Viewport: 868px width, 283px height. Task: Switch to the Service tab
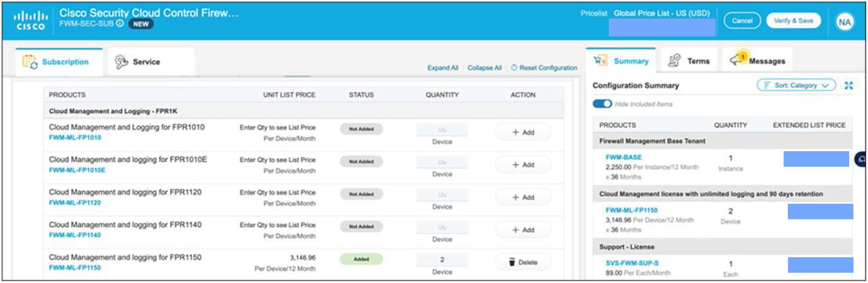(151, 62)
